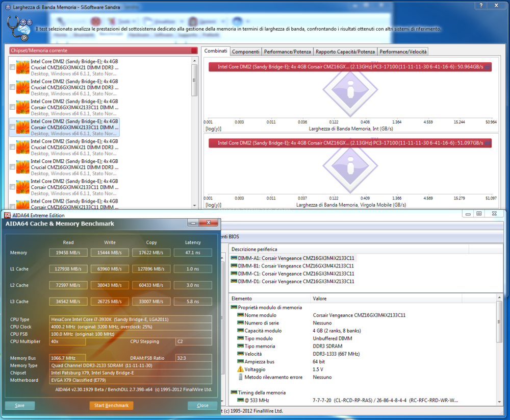
Task: Click the icon beside Tipo memoria
Action: (x=240, y=346)
